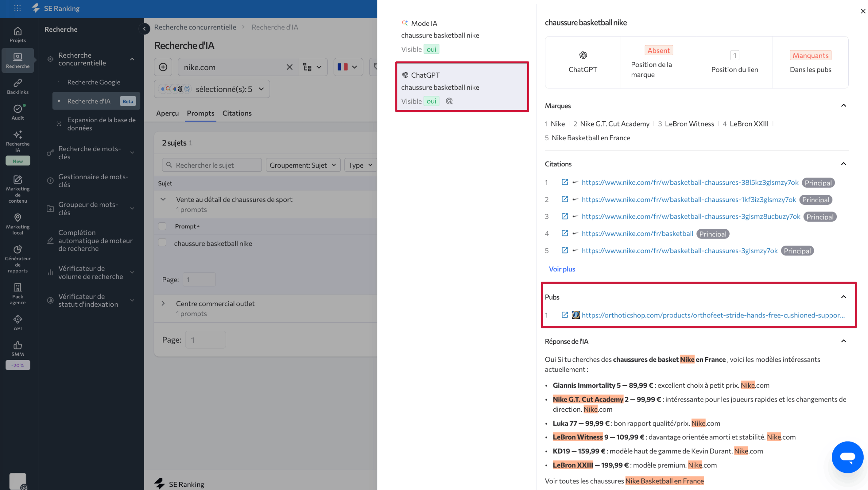
Task: Switch to the Prompts tab
Action: pyautogui.click(x=200, y=113)
